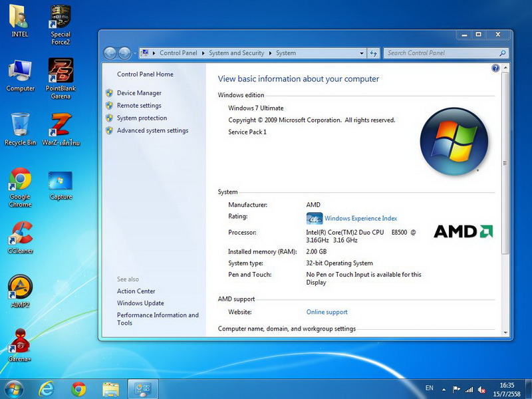532x399 pixels.
Task: Click the back navigation arrow button
Action: tap(110, 53)
